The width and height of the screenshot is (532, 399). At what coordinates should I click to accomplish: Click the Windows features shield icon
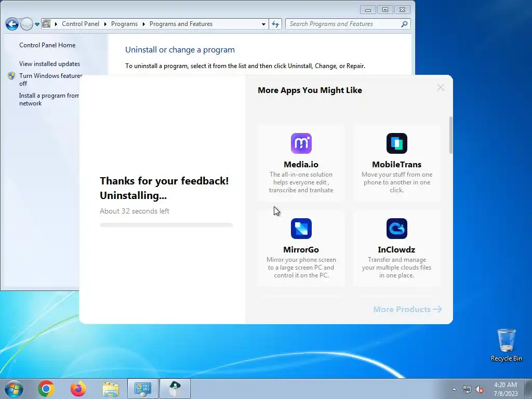[11, 76]
